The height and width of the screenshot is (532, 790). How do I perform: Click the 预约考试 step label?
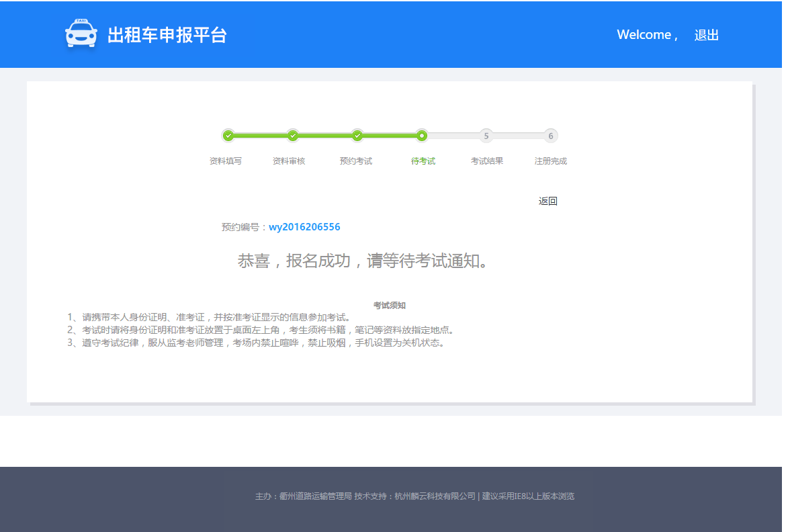pos(356,161)
